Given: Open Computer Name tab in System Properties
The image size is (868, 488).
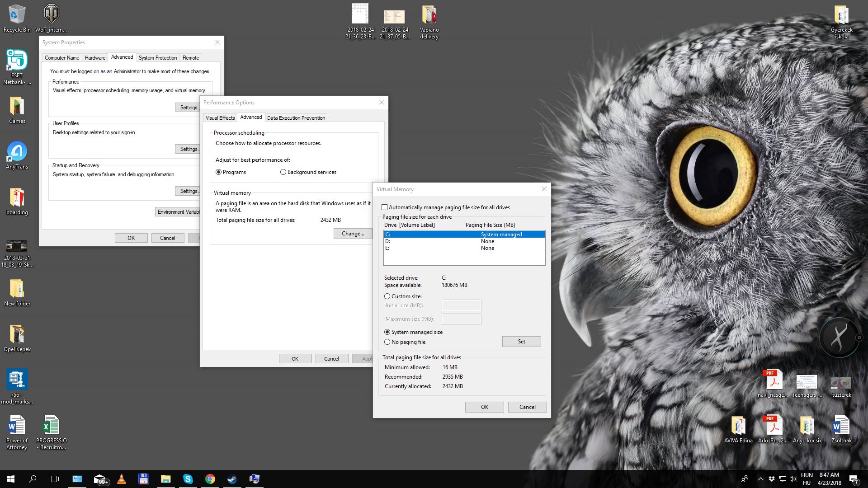Looking at the screenshot, I should (x=62, y=58).
